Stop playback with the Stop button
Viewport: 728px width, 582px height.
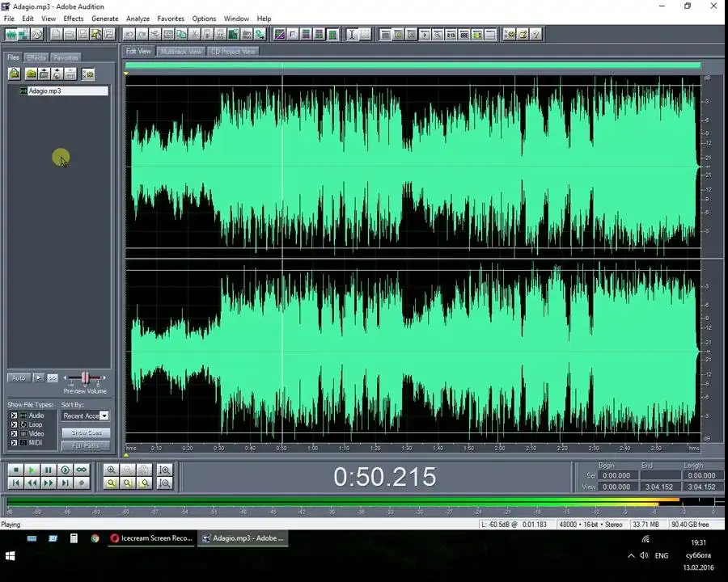[x=15, y=470]
